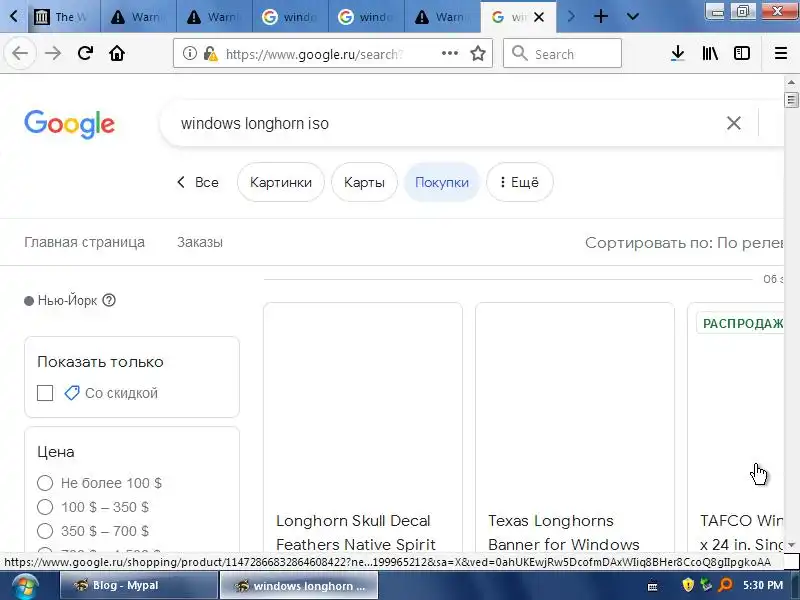Open the Карты search tab
The image size is (800, 600).
click(x=364, y=182)
